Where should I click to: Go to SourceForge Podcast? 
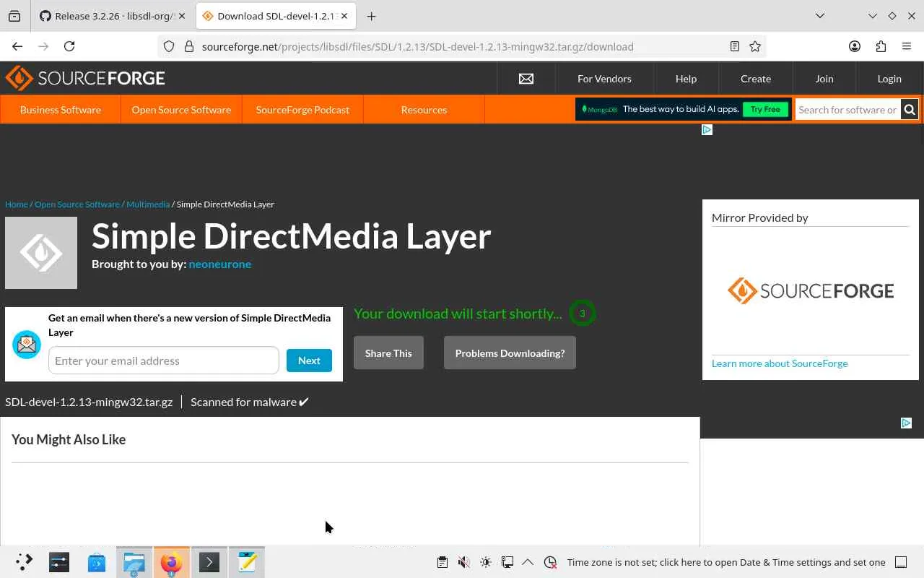coord(302,110)
